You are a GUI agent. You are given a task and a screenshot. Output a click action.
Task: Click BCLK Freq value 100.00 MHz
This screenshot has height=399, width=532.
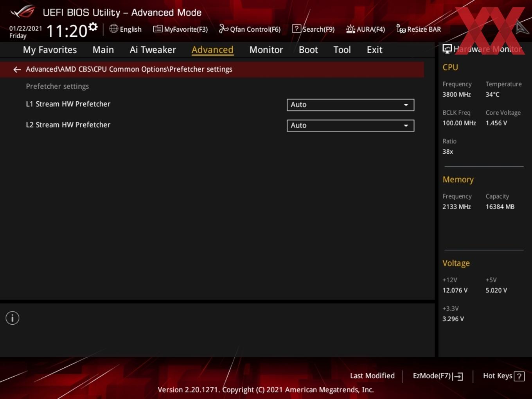pyautogui.click(x=459, y=123)
